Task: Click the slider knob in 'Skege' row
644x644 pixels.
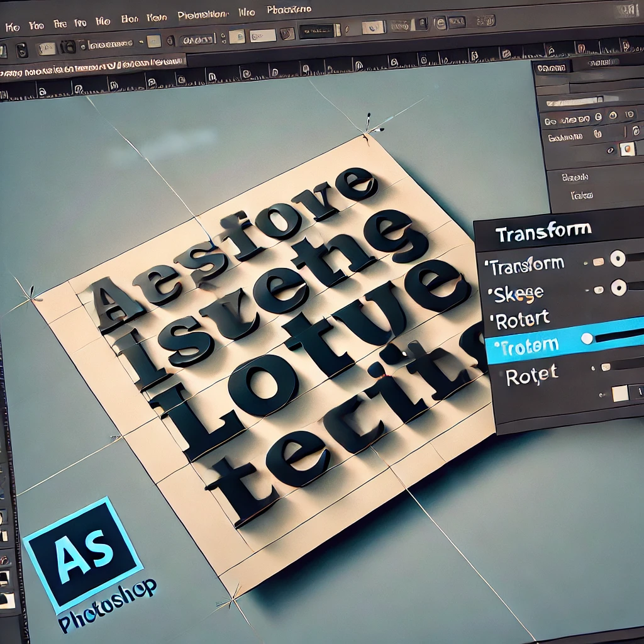Action: pos(619,287)
